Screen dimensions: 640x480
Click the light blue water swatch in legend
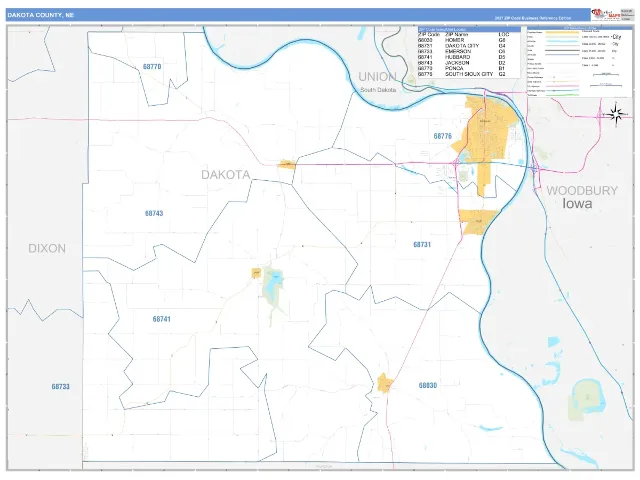point(562,41)
